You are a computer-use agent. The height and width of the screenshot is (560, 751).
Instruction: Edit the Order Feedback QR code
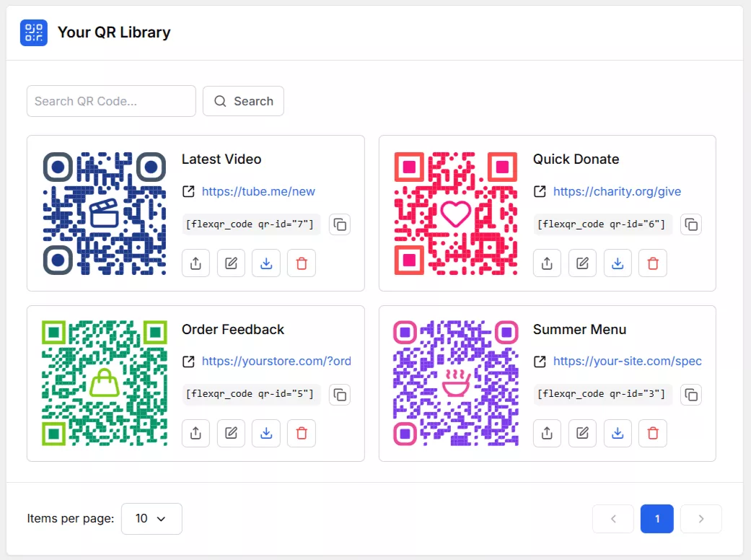231,433
